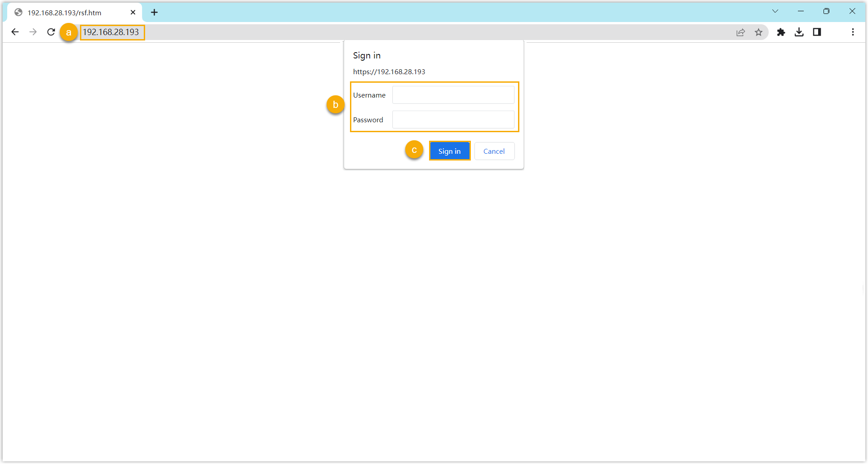Open the three-dot browser menu
The width and height of the screenshot is (868, 464).
click(x=853, y=32)
